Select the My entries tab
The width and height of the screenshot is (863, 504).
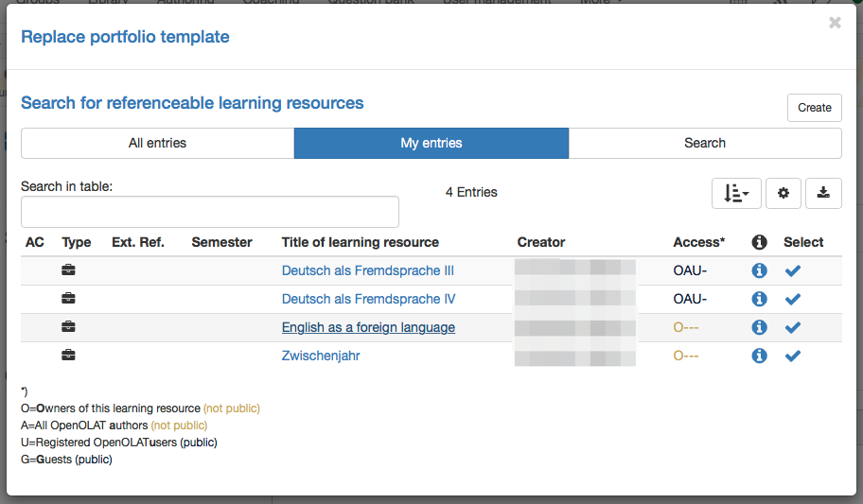point(431,143)
